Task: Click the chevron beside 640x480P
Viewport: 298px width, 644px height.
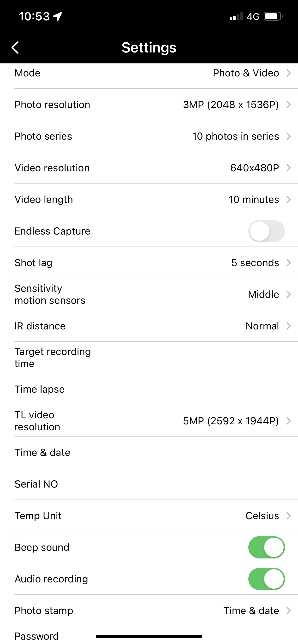Action: (x=288, y=168)
